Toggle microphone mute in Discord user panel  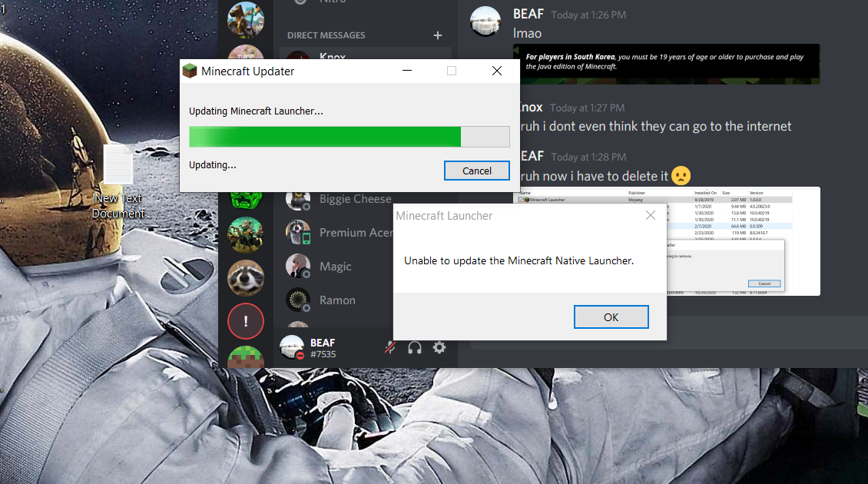click(390, 347)
